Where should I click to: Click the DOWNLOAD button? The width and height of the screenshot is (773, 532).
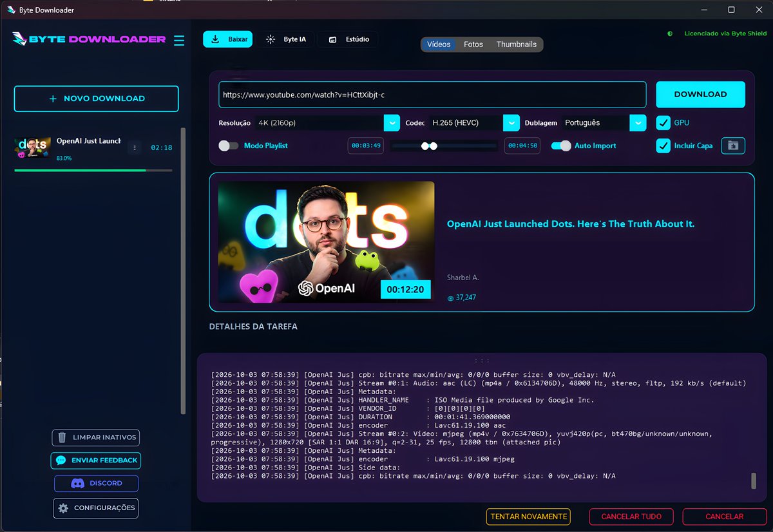pyautogui.click(x=700, y=94)
